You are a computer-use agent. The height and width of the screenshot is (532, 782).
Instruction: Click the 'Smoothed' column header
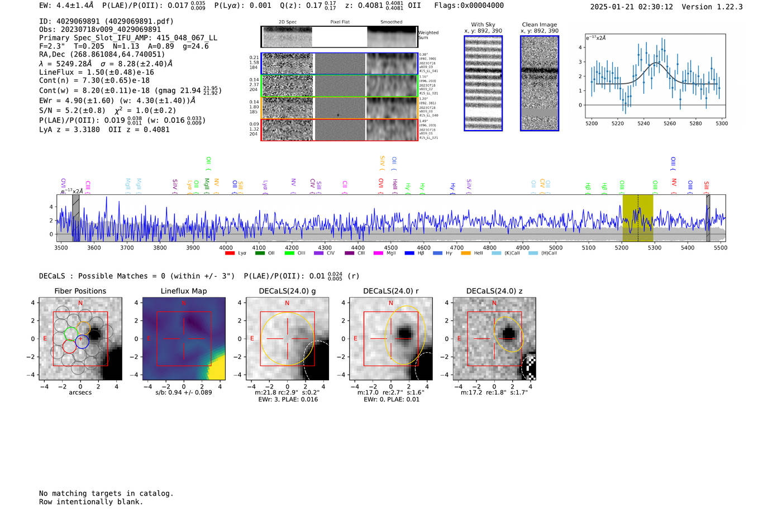pyautogui.click(x=391, y=22)
